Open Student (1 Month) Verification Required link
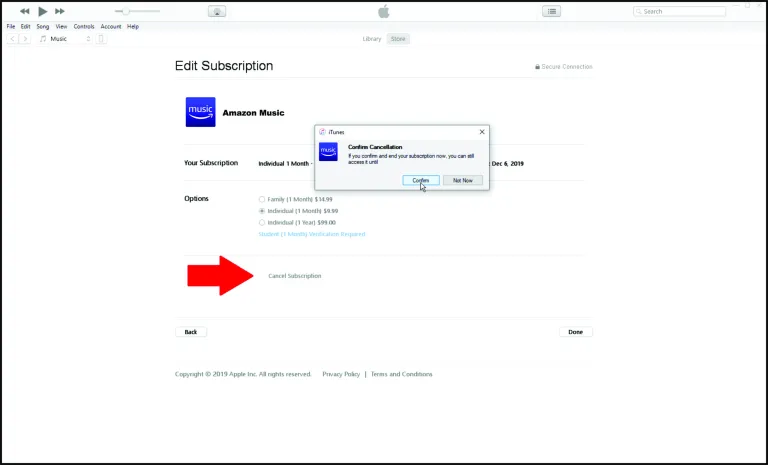The image size is (768, 465). click(x=312, y=234)
